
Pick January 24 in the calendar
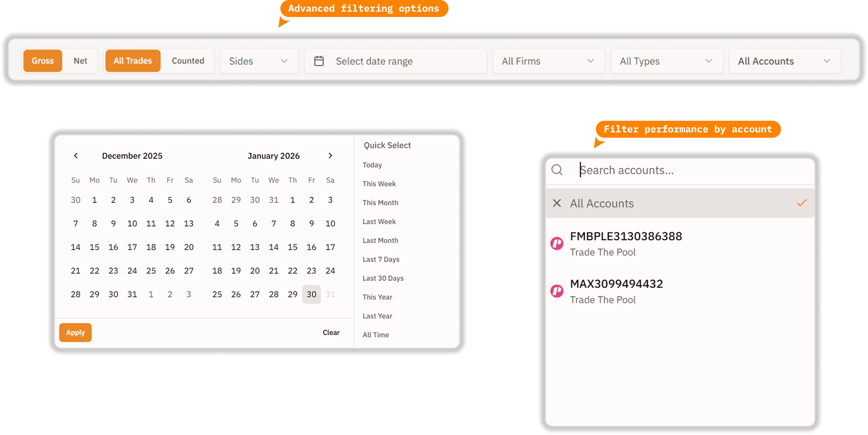[x=331, y=271]
